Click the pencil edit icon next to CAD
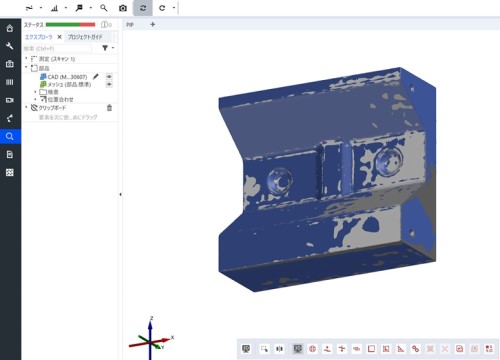The image size is (500, 360). pos(96,77)
